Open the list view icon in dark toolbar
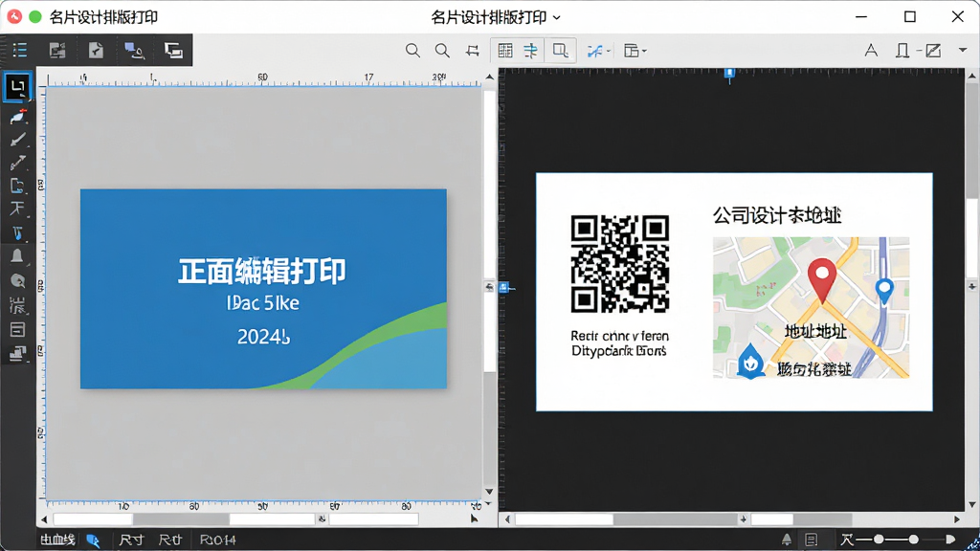 [x=20, y=50]
